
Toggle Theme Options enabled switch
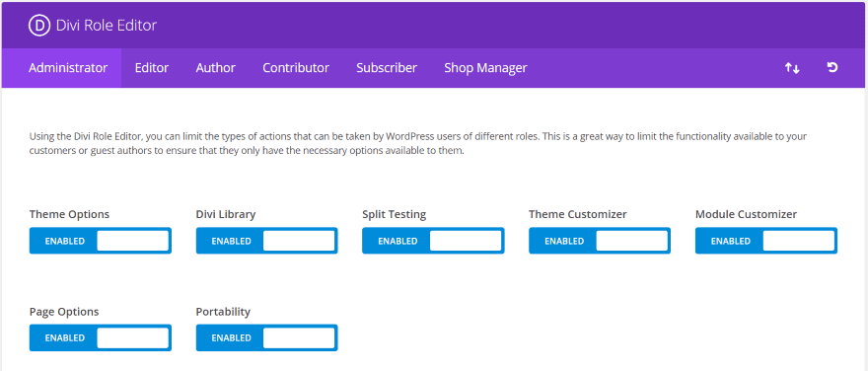pos(101,241)
